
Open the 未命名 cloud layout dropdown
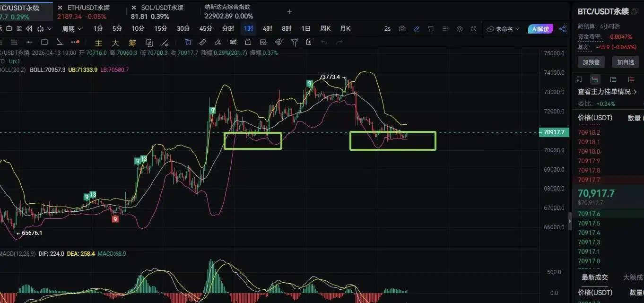pos(503,29)
